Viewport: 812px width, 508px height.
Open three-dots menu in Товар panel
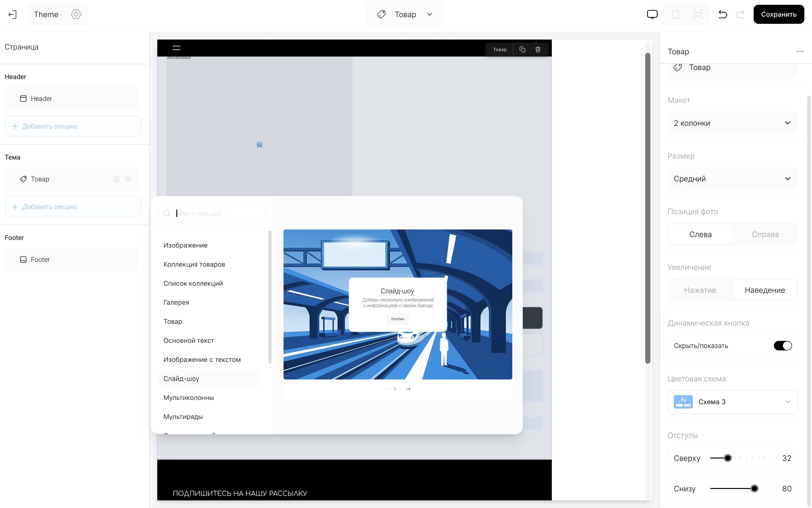800,51
